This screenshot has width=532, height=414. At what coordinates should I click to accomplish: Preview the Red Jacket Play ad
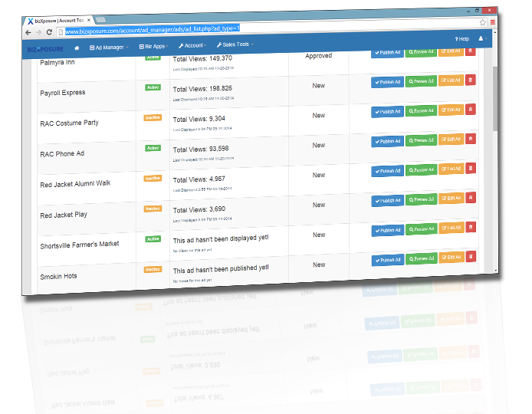[422, 199]
